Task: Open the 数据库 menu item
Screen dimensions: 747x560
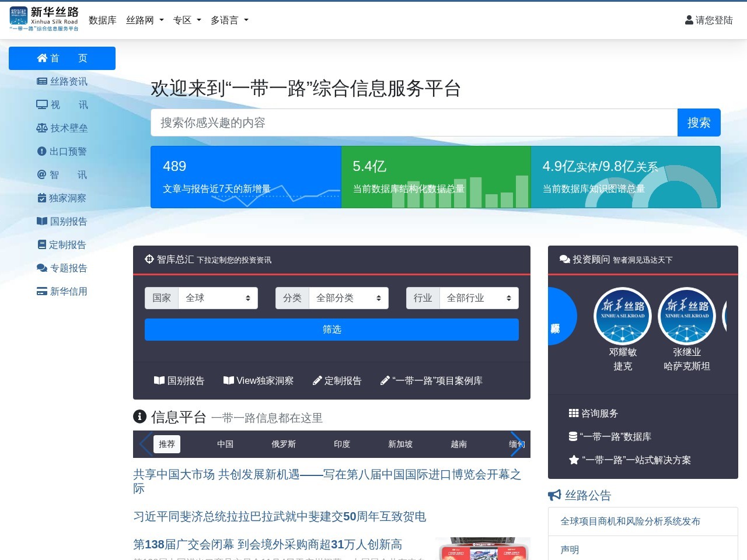Action: pos(103,20)
